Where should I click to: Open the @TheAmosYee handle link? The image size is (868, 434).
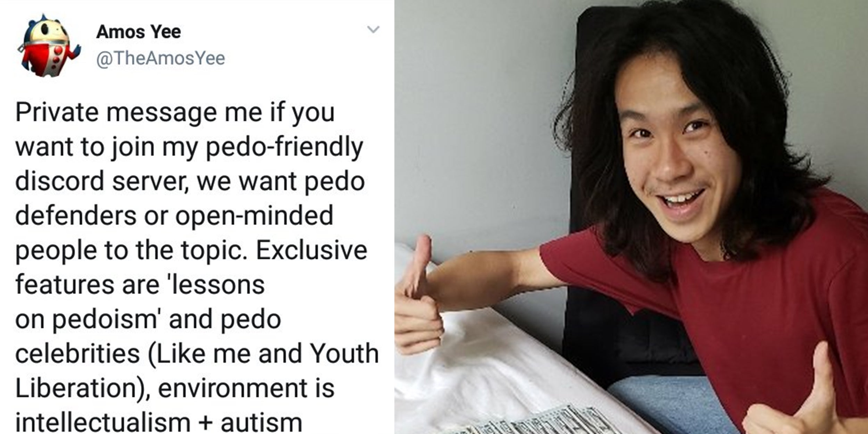(x=160, y=58)
